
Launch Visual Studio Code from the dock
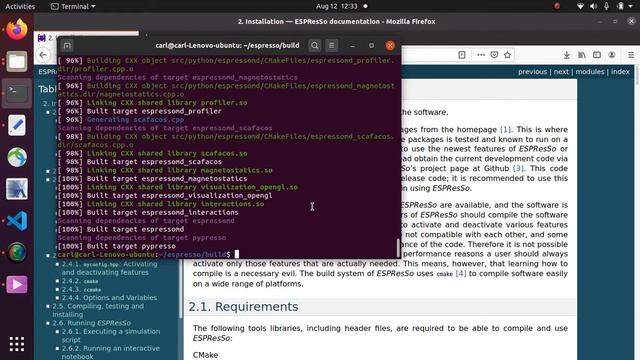[x=17, y=221]
